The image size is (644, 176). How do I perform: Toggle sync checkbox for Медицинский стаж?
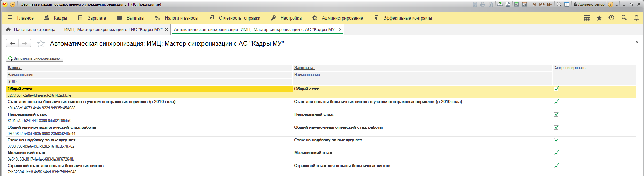point(556,153)
